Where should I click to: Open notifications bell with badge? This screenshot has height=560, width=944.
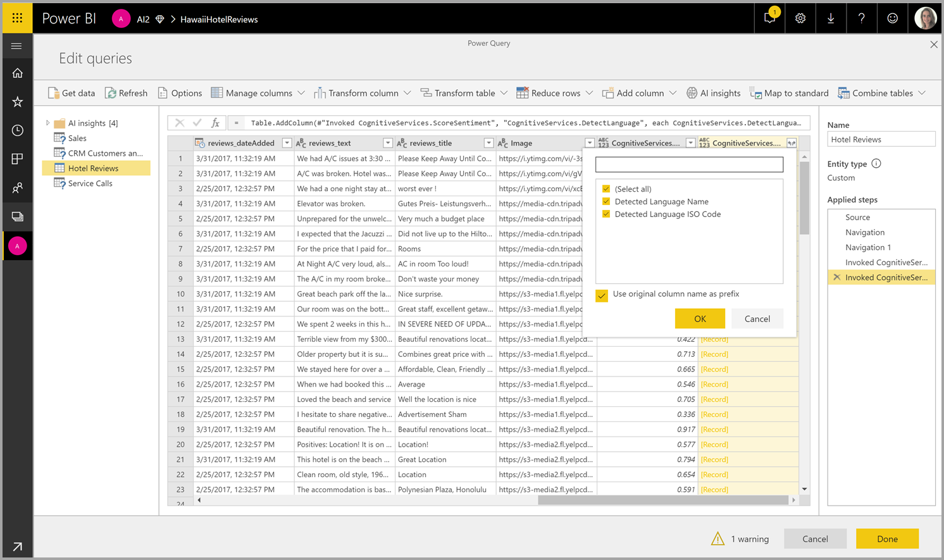click(x=770, y=18)
